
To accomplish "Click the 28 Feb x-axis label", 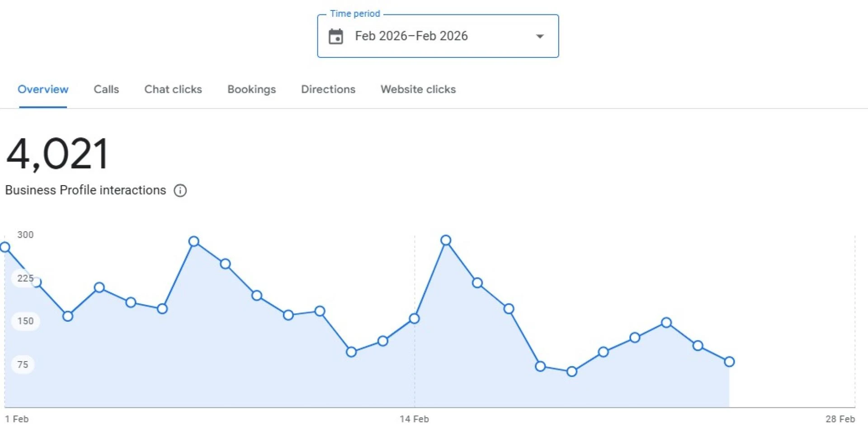I will (x=840, y=419).
